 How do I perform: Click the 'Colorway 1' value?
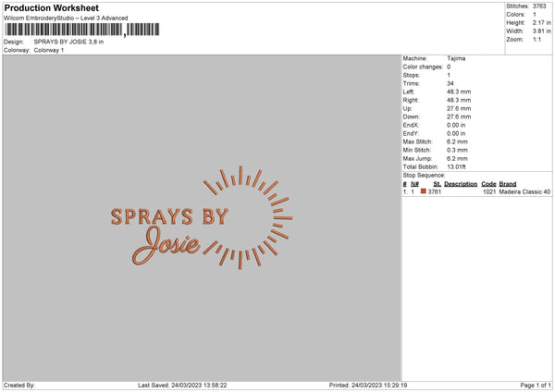pos(49,50)
